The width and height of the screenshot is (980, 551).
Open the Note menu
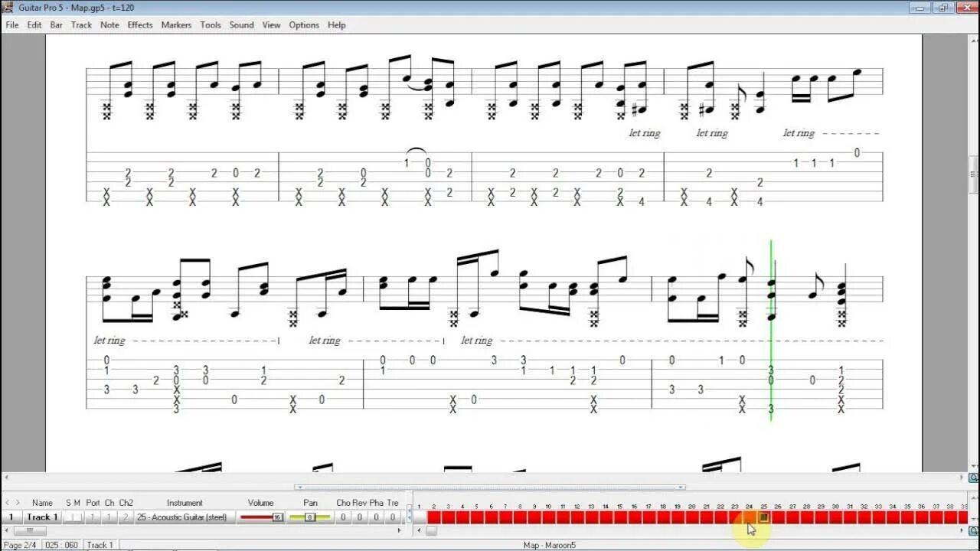[x=109, y=24]
